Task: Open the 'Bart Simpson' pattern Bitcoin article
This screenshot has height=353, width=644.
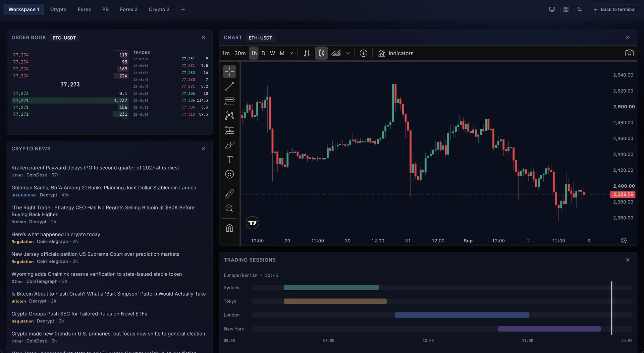Action: point(109,294)
